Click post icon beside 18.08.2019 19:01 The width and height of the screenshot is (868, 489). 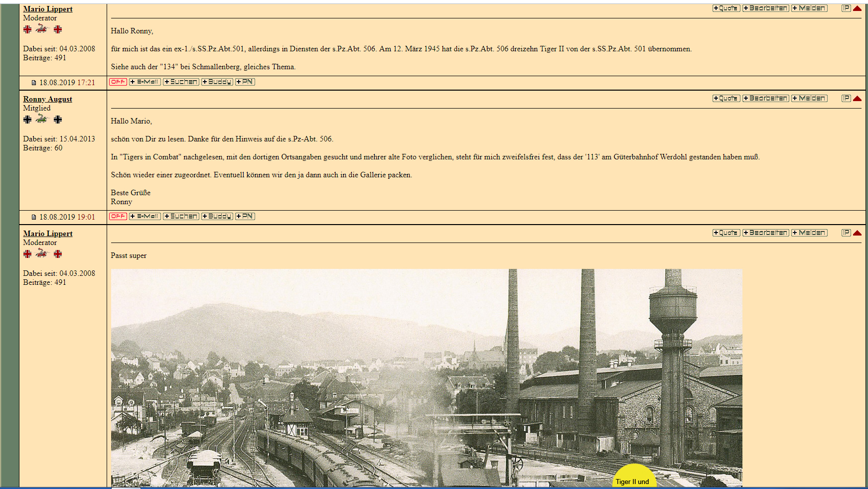pyautogui.click(x=34, y=217)
